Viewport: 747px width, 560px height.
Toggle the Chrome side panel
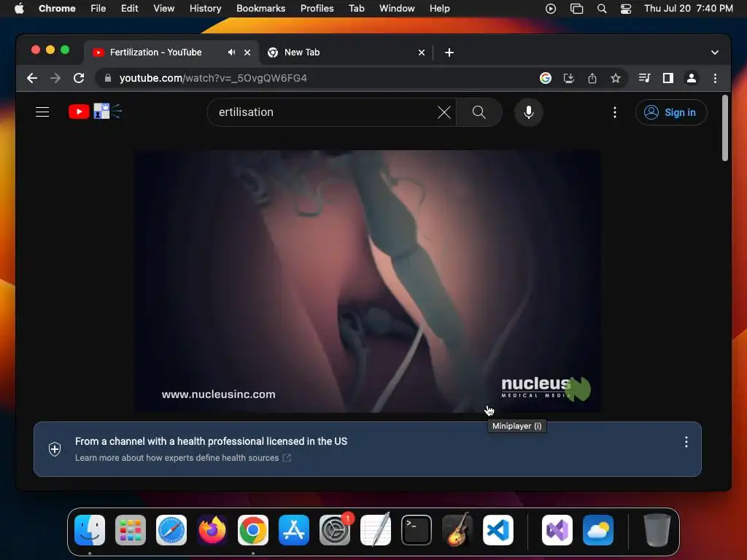(x=668, y=78)
